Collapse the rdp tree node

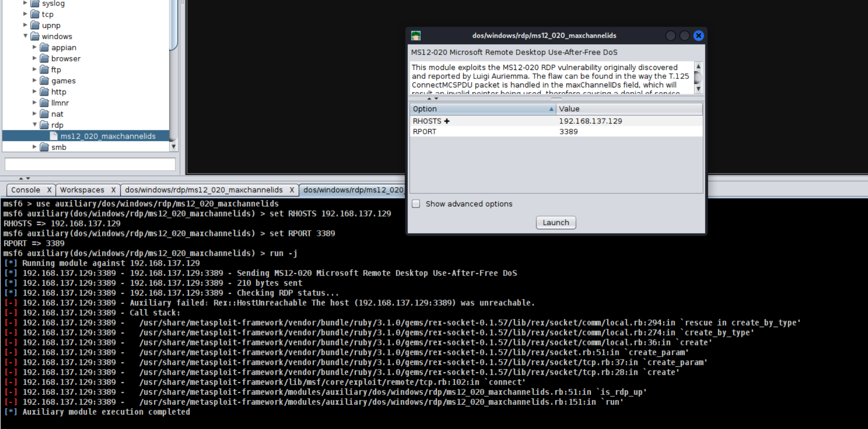tap(35, 125)
